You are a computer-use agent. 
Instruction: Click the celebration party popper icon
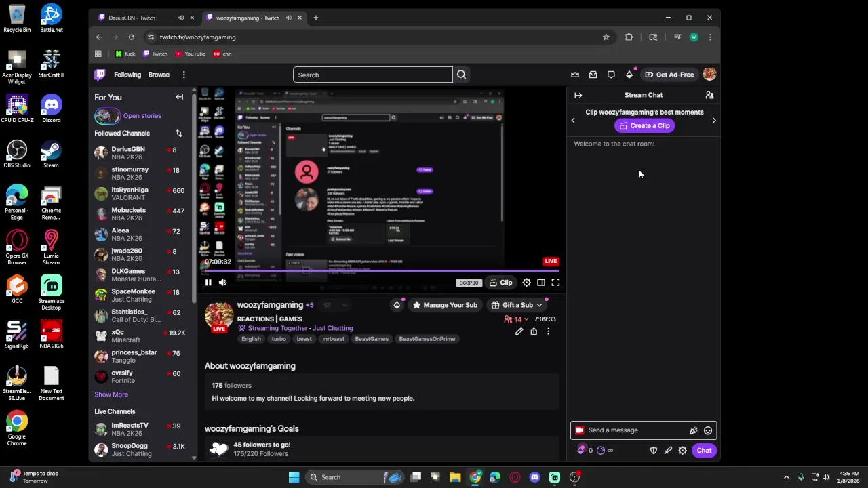693,430
